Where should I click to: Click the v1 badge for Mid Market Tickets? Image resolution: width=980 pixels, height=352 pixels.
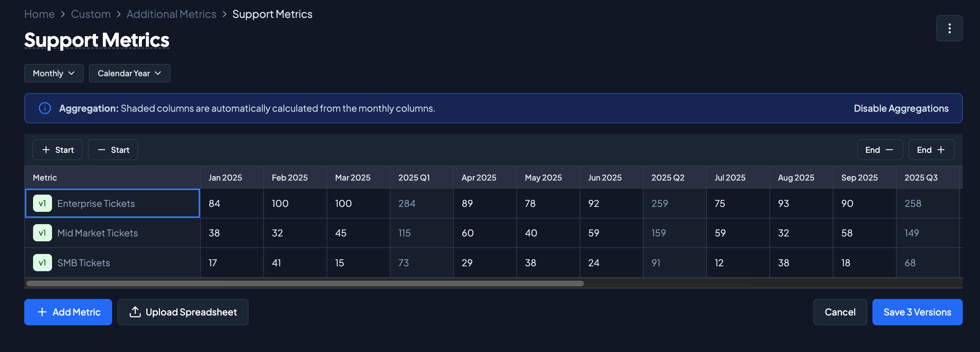(42, 233)
